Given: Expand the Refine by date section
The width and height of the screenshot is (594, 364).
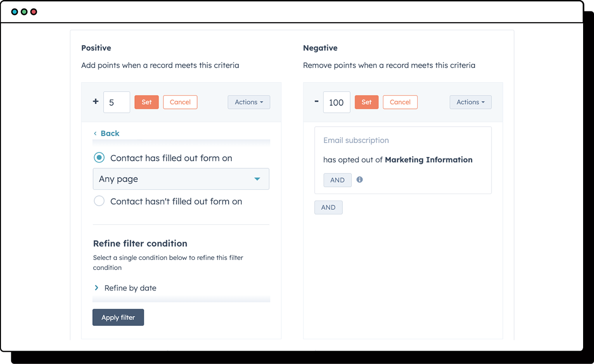Looking at the screenshot, I should point(130,288).
